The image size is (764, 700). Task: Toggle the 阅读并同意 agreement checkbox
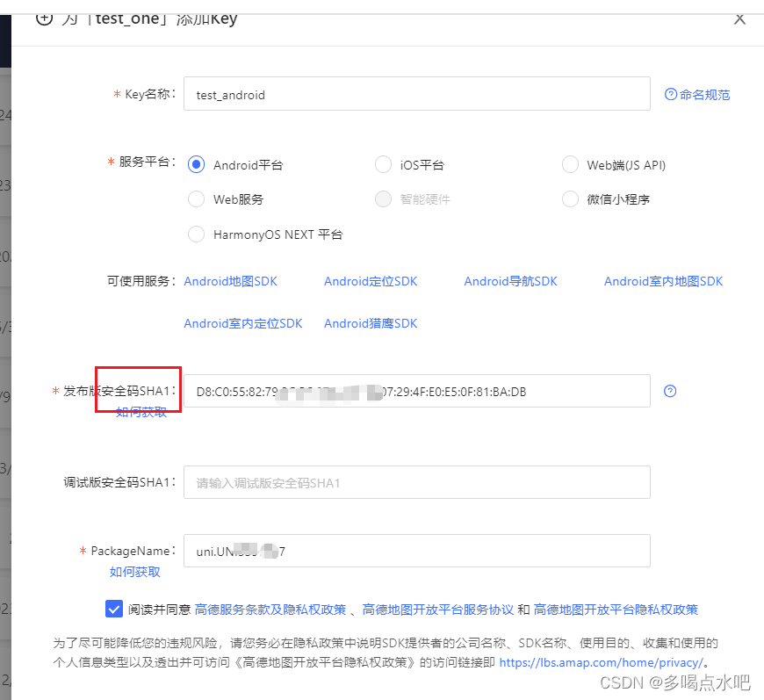114,609
